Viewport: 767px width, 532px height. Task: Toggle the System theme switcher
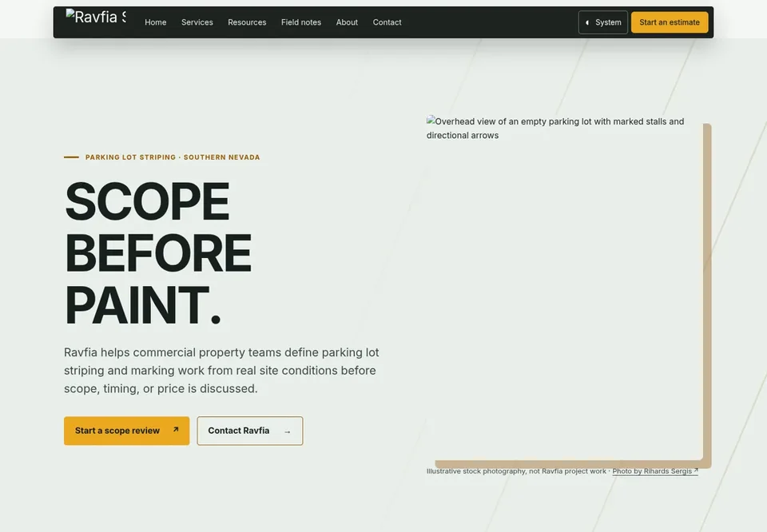[602, 22]
